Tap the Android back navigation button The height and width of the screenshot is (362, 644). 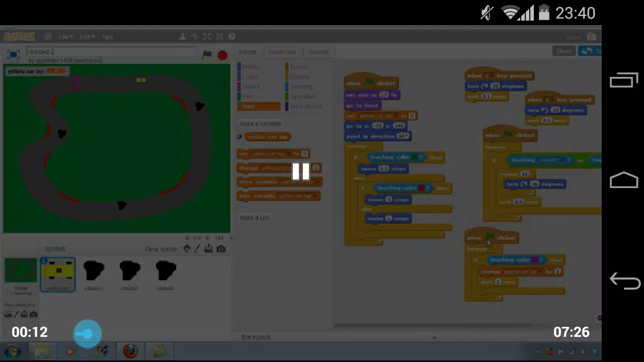point(624,281)
